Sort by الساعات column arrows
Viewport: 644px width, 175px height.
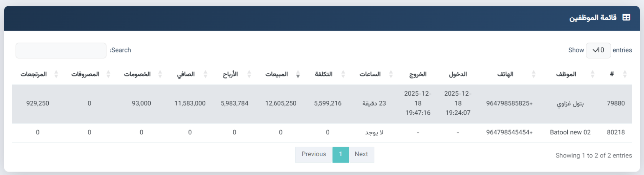[x=391, y=74]
